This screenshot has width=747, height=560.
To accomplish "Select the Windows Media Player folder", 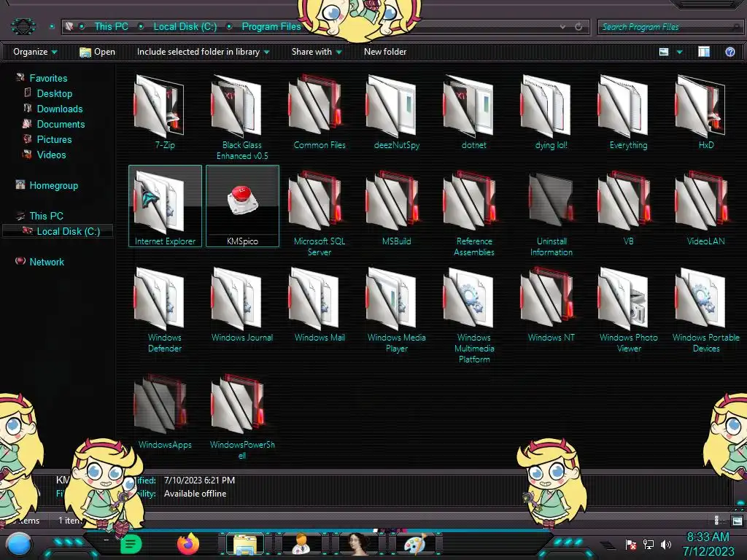I will tap(396, 309).
